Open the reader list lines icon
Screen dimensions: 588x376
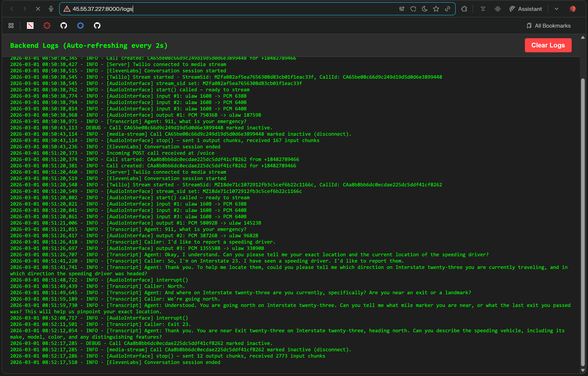coord(483,9)
